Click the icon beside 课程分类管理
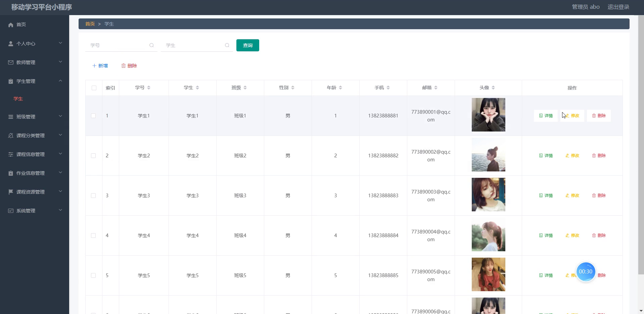 (11, 136)
